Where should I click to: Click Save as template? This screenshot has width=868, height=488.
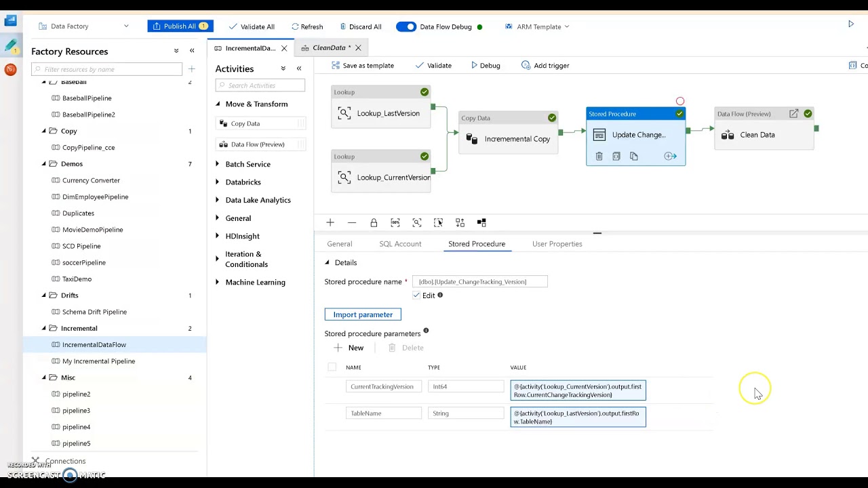(362, 66)
